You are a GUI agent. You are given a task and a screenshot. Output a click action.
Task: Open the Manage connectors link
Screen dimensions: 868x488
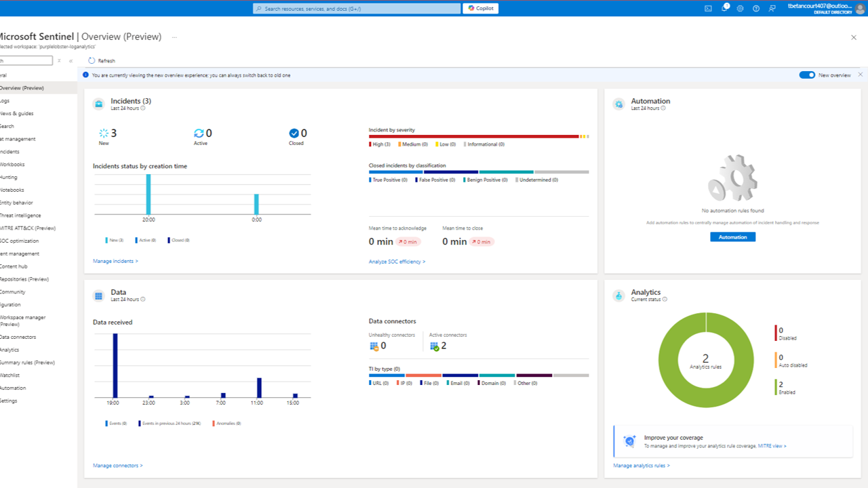pos(118,466)
